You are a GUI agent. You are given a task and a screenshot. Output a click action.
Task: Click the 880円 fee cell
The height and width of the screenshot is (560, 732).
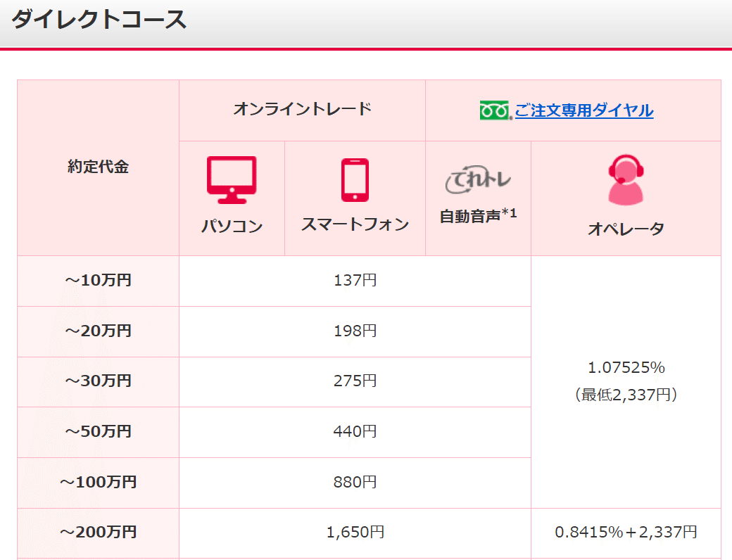click(355, 483)
